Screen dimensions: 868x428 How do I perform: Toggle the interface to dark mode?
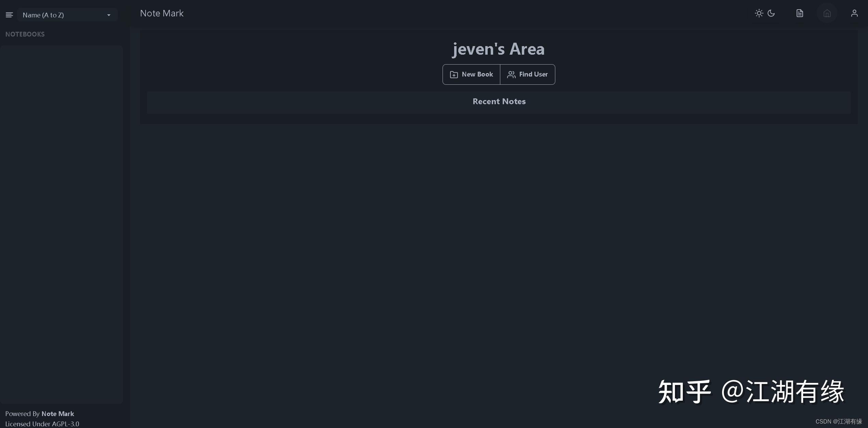[771, 13]
